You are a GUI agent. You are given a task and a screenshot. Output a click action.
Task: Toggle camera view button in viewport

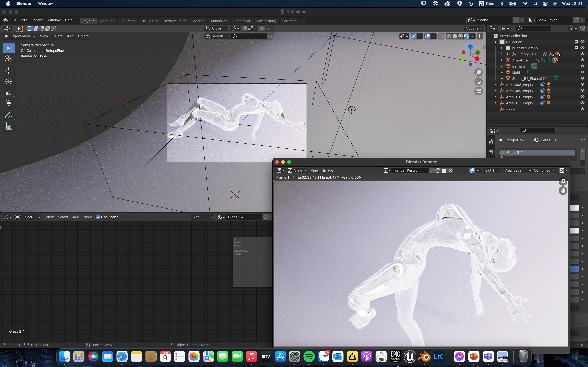[479, 91]
